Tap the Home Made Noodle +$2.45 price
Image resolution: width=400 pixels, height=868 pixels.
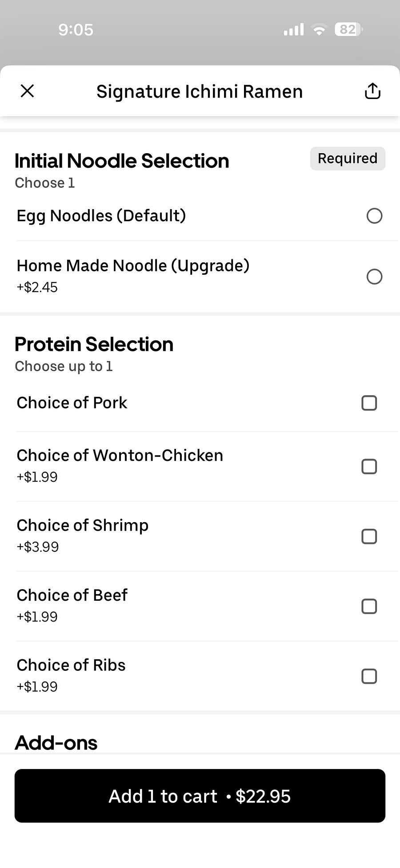point(37,287)
